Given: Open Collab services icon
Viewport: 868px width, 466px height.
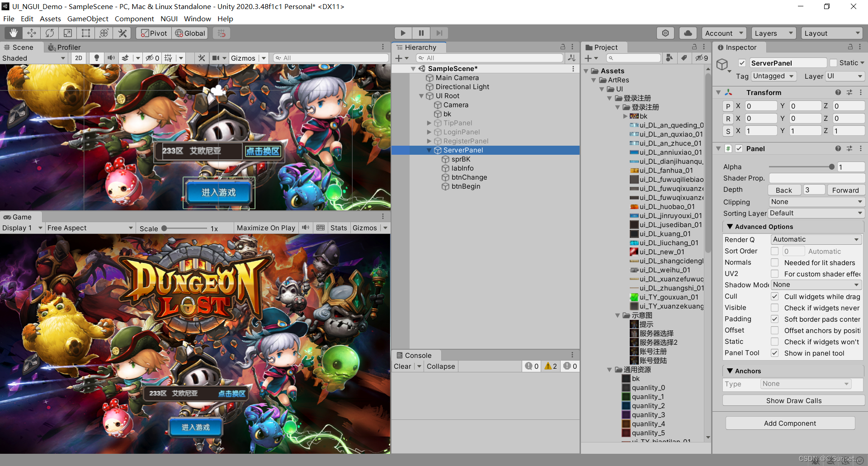Looking at the screenshot, I should pos(665,33).
